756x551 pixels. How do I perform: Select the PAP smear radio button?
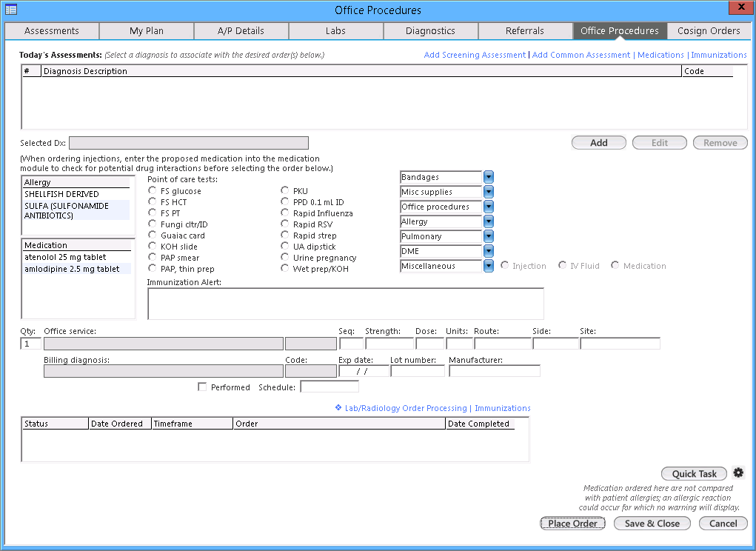153,257
